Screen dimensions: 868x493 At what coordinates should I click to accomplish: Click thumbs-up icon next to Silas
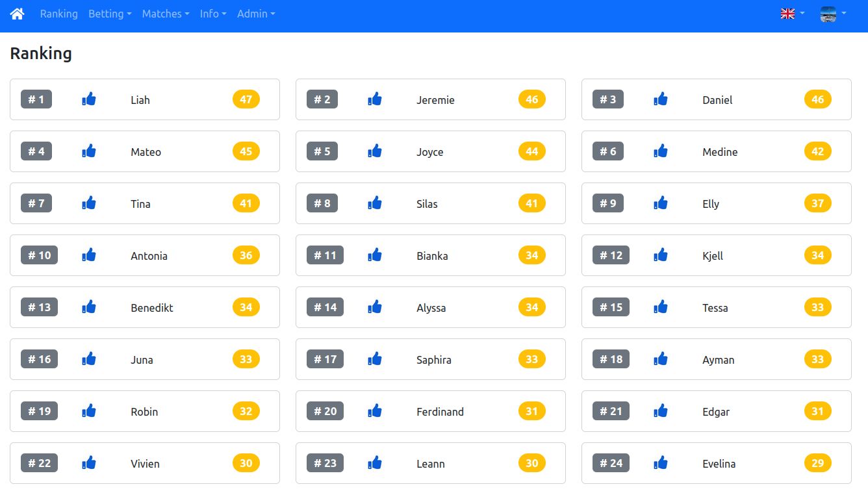(x=375, y=203)
